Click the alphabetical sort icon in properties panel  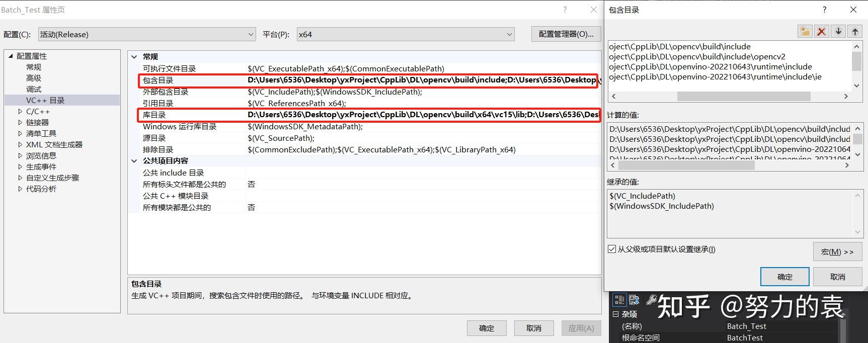[634, 300]
